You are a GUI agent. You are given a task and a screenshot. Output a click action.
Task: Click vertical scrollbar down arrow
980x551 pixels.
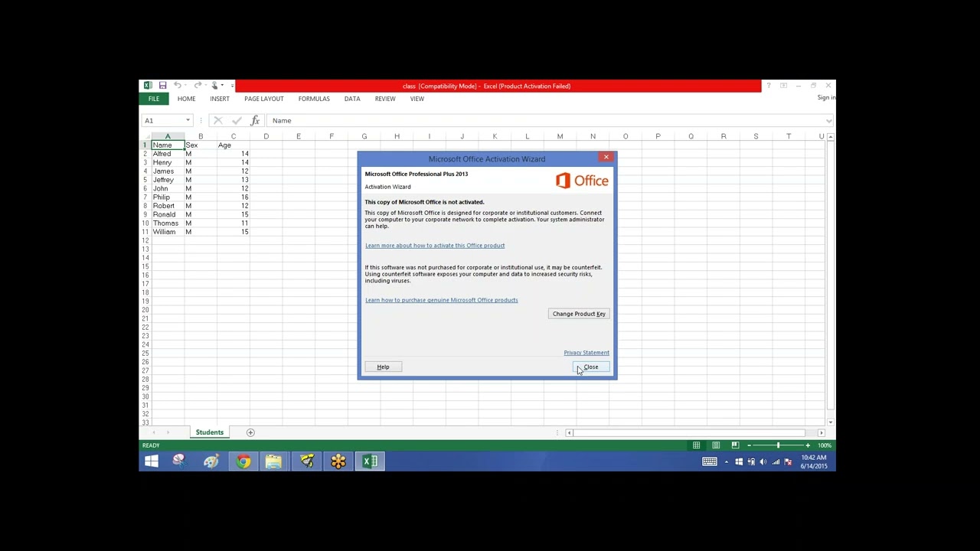831,422
